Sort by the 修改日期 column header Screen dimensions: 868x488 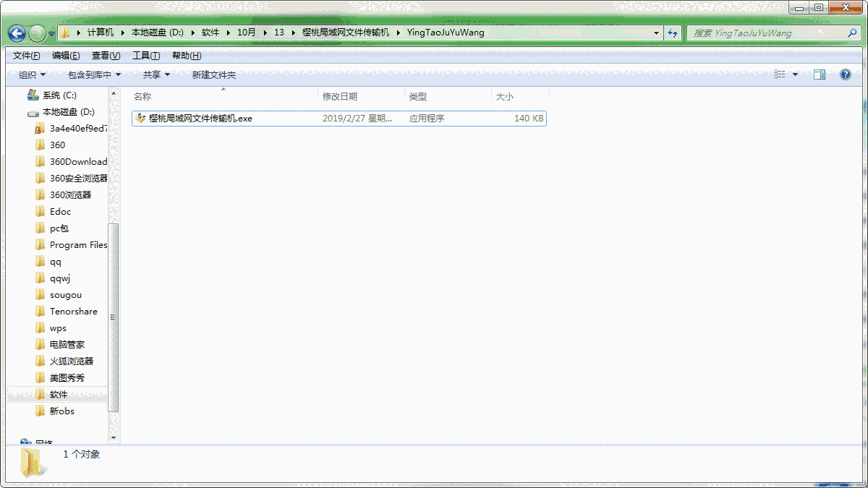[x=362, y=96]
